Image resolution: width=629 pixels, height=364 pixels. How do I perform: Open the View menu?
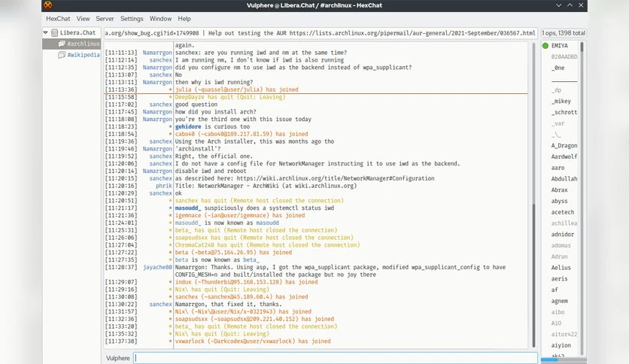click(83, 19)
